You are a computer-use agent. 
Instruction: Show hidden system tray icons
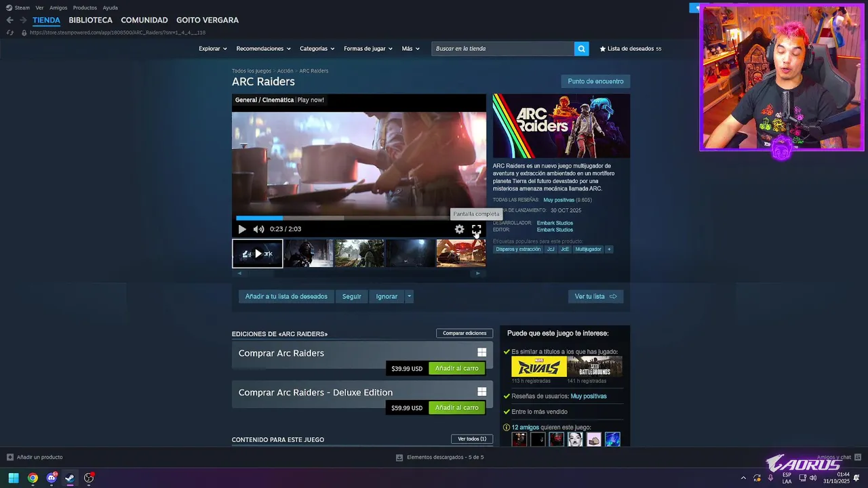743,478
